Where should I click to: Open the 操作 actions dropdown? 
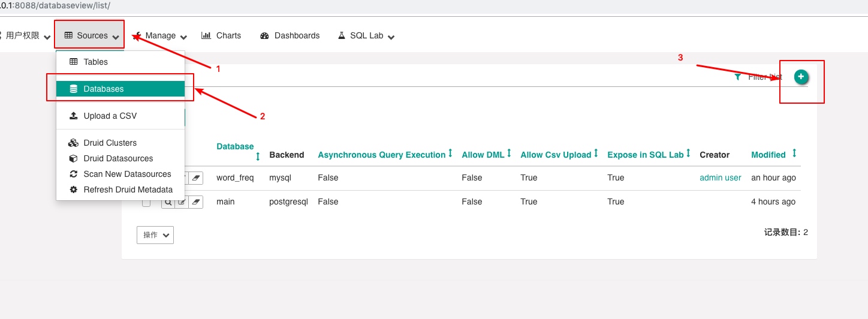155,235
